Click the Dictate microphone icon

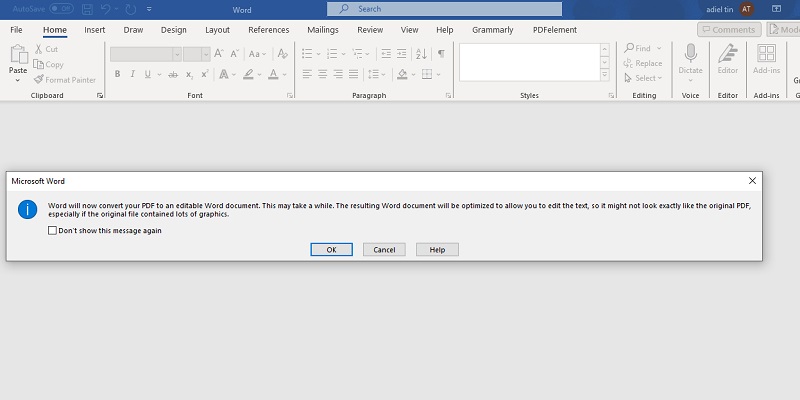pos(690,53)
